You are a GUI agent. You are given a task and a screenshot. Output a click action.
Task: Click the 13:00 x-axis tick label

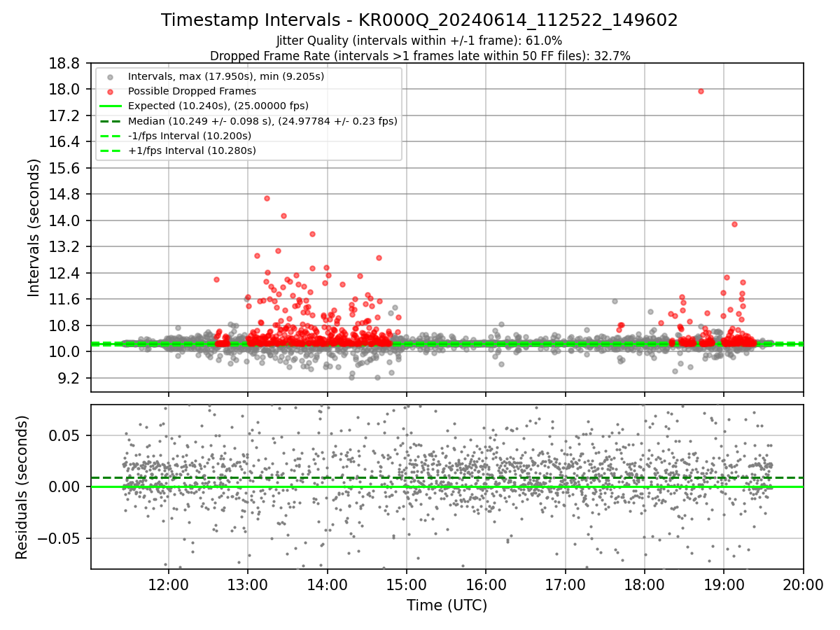[x=248, y=584]
